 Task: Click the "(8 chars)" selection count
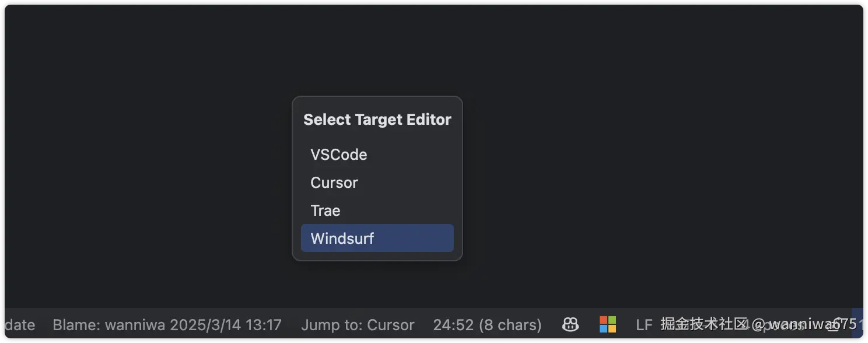pos(510,325)
